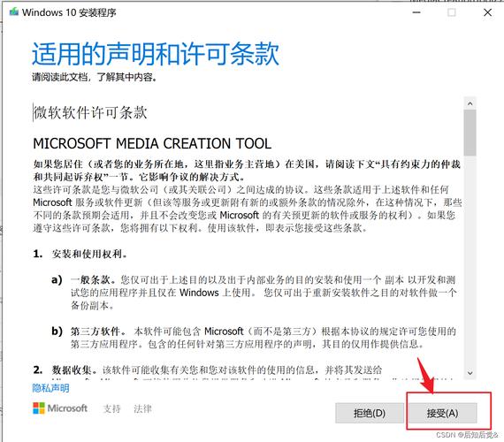Click the subtitle 请阅读此文档，了解其中内容
This screenshot has height=442, width=504.
coord(95,77)
